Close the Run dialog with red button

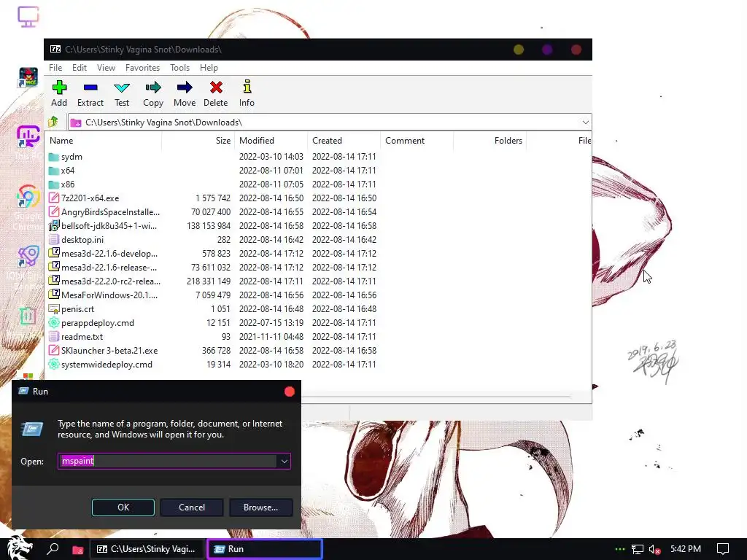pyautogui.click(x=289, y=392)
